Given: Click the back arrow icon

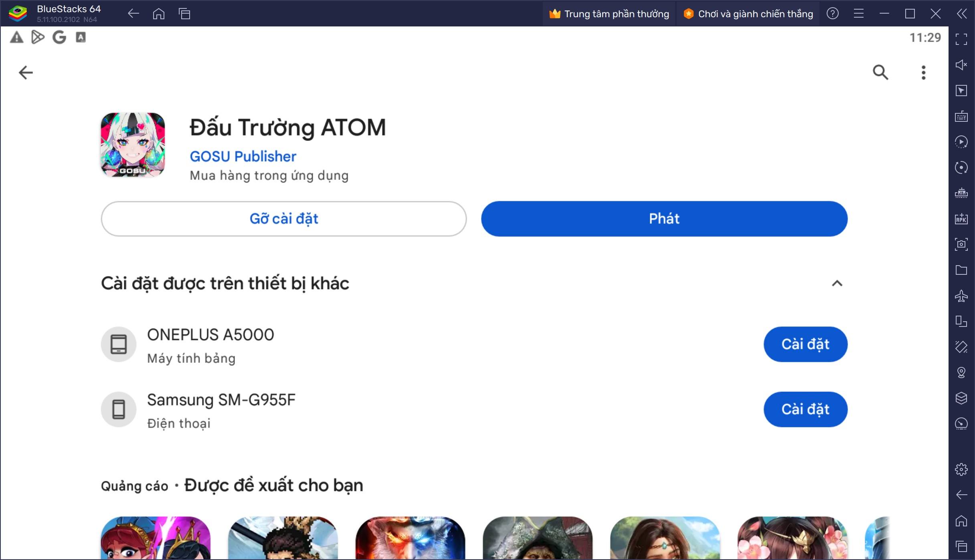Looking at the screenshot, I should click(x=26, y=72).
